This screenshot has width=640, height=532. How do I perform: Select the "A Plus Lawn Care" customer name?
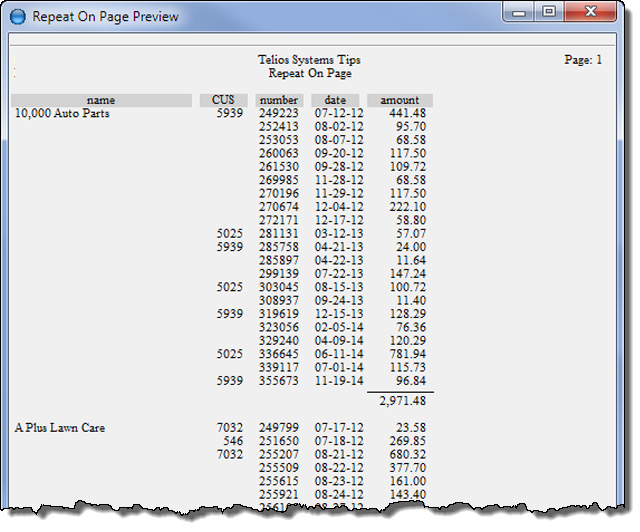(60, 428)
